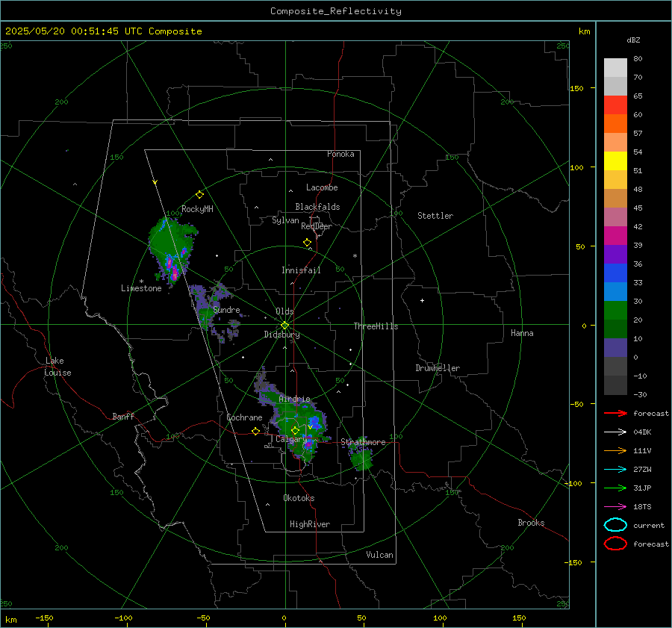Select the 65 dBZ red swatch
Viewport: 672px width, 628px height.
pos(615,105)
